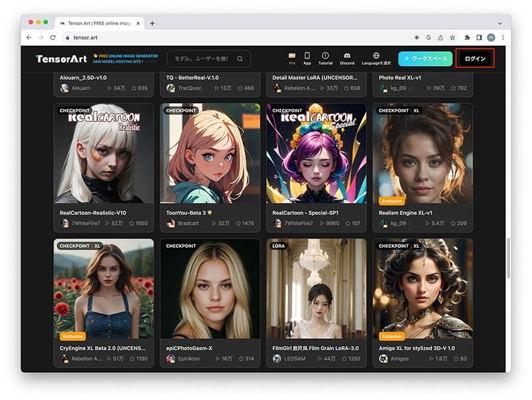Open the Tutorial icon

[325, 58]
